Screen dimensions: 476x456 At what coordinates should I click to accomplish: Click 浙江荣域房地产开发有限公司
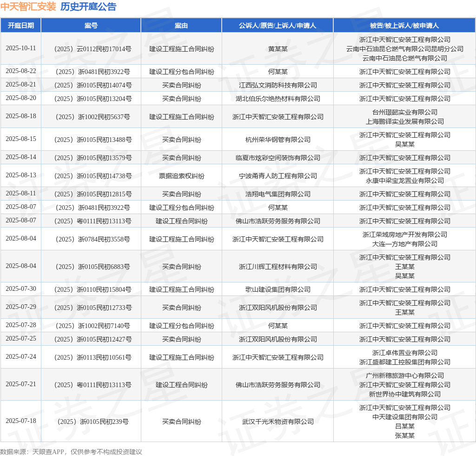[405, 235]
